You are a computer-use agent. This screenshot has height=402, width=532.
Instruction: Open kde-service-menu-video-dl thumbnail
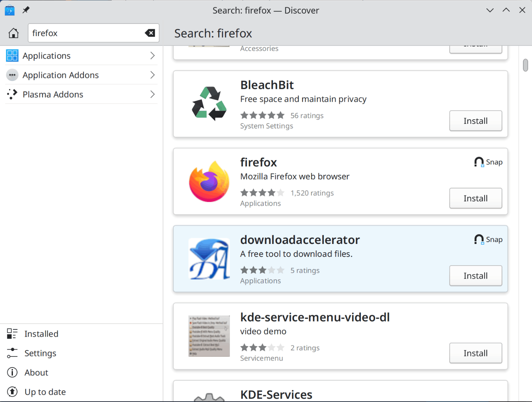(x=209, y=336)
